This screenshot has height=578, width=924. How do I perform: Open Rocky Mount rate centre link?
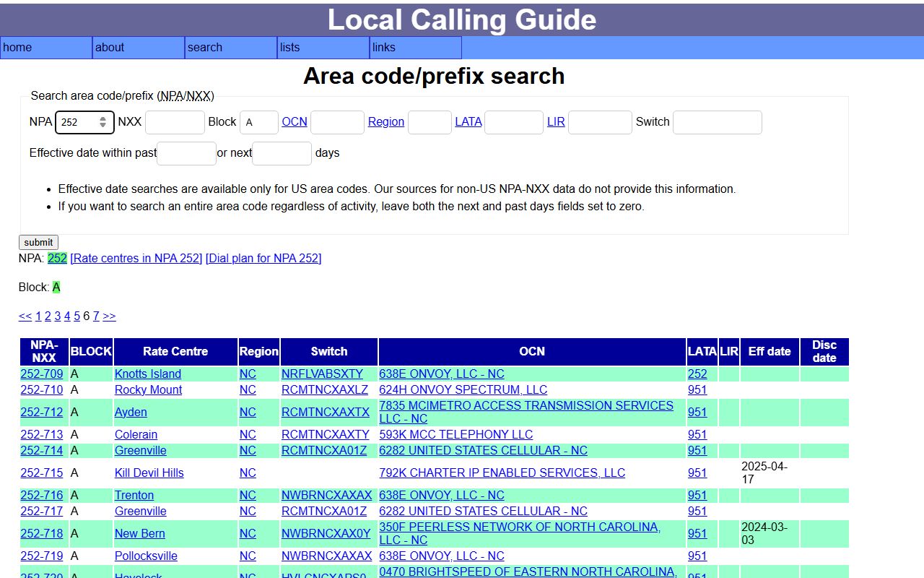(148, 390)
